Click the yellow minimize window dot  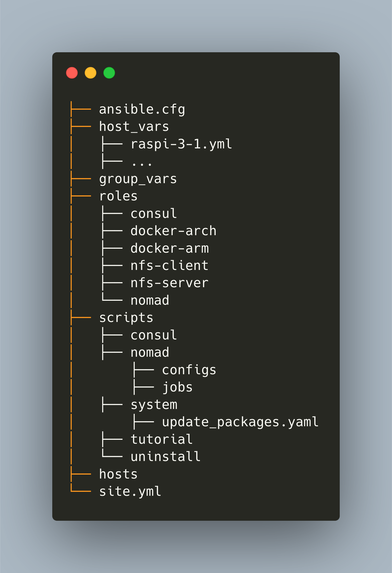[91, 73]
